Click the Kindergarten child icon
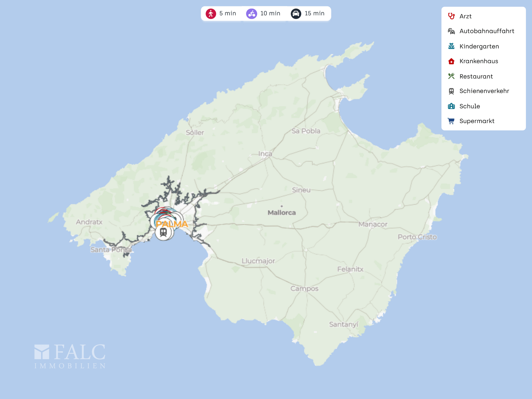 (x=451, y=46)
